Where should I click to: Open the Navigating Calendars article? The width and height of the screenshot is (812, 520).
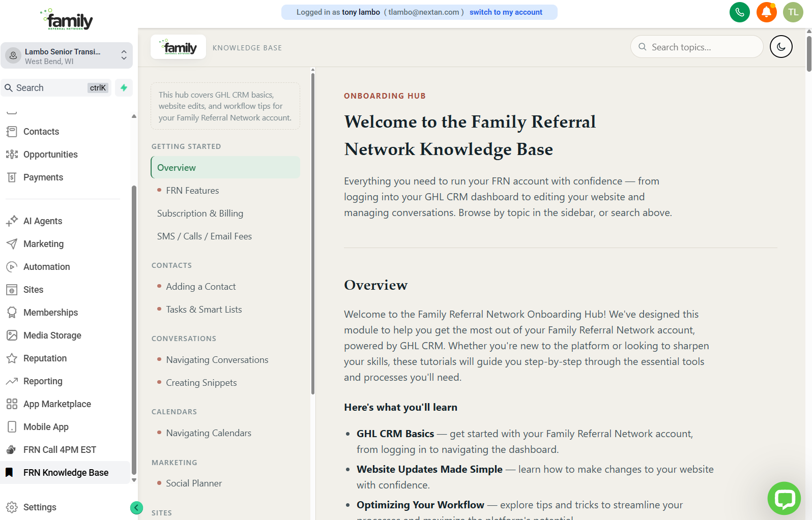[x=209, y=433]
